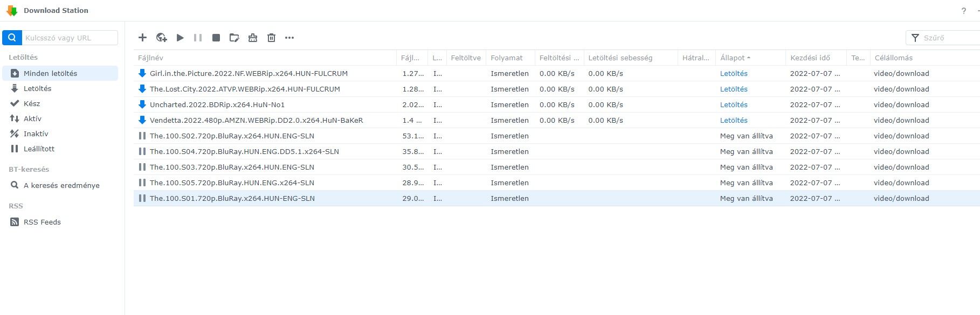Screen dimensions: 980x315
Task: Click paused icon of The.100.S05 row
Action: coord(142,183)
